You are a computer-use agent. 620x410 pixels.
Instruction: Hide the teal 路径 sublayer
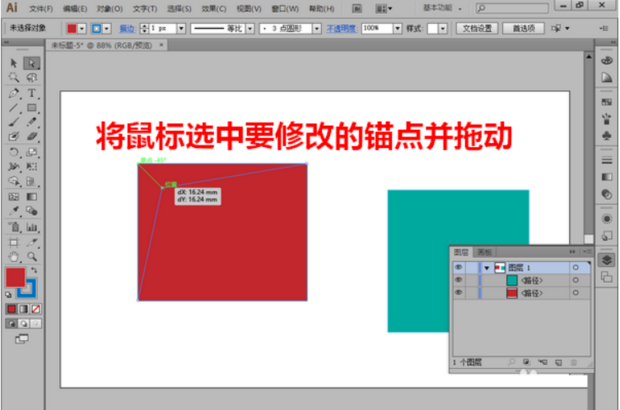(458, 280)
